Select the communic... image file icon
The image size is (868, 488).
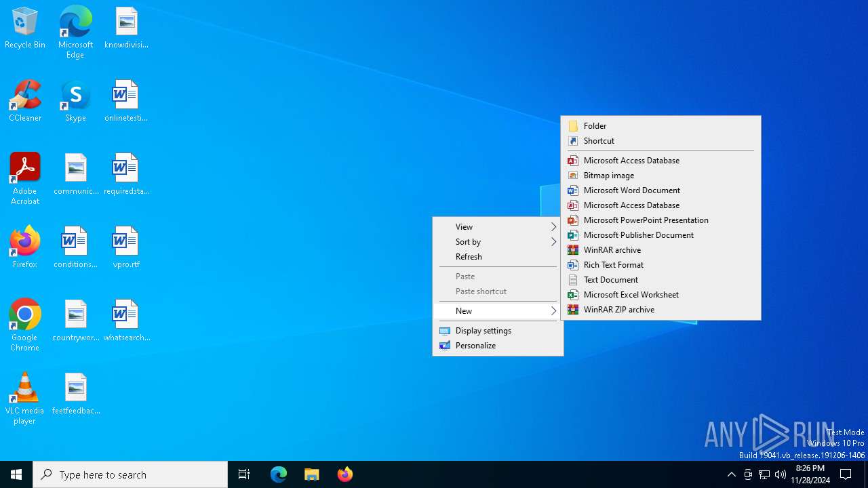pos(76,175)
